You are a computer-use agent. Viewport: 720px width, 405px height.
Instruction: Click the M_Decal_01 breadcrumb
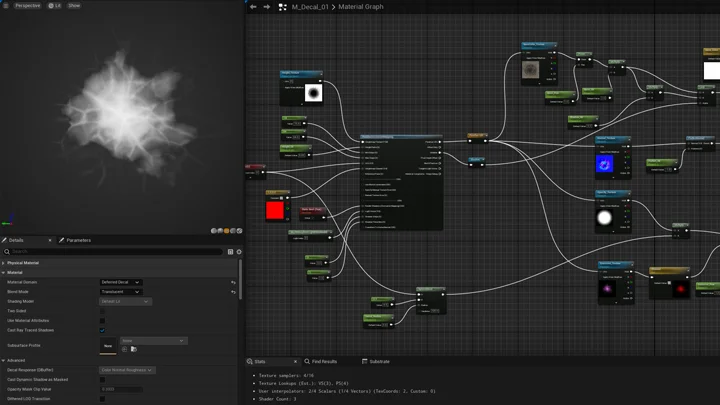tap(310, 7)
